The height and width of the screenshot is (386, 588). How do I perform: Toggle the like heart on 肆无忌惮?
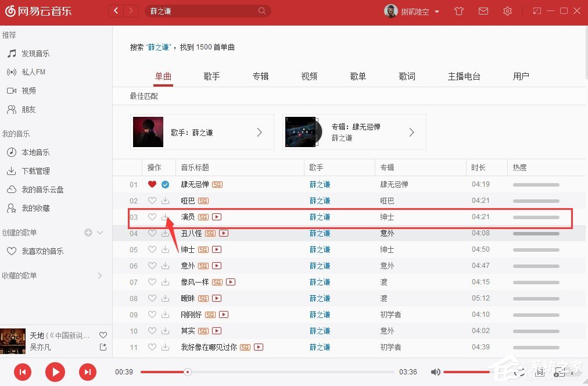151,184
